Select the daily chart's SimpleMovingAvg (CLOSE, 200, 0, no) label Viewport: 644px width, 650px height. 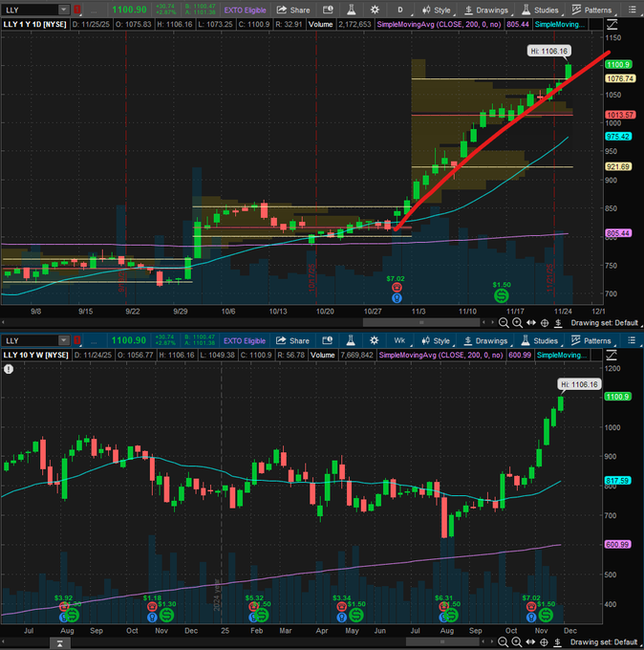[439, 25]
